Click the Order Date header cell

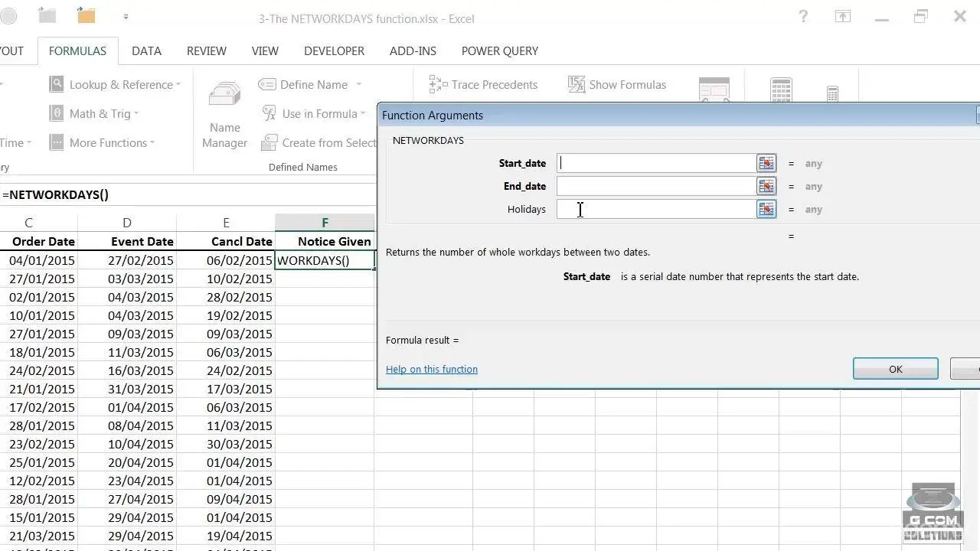38,242
